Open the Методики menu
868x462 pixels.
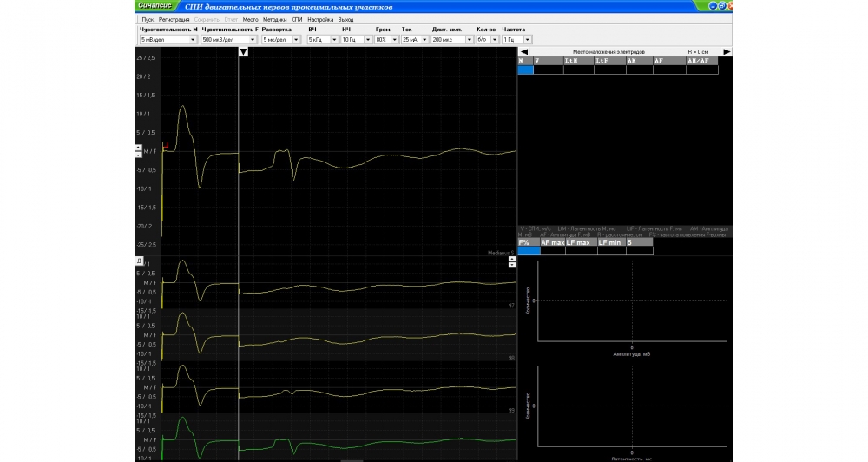(x=274, y=19)
